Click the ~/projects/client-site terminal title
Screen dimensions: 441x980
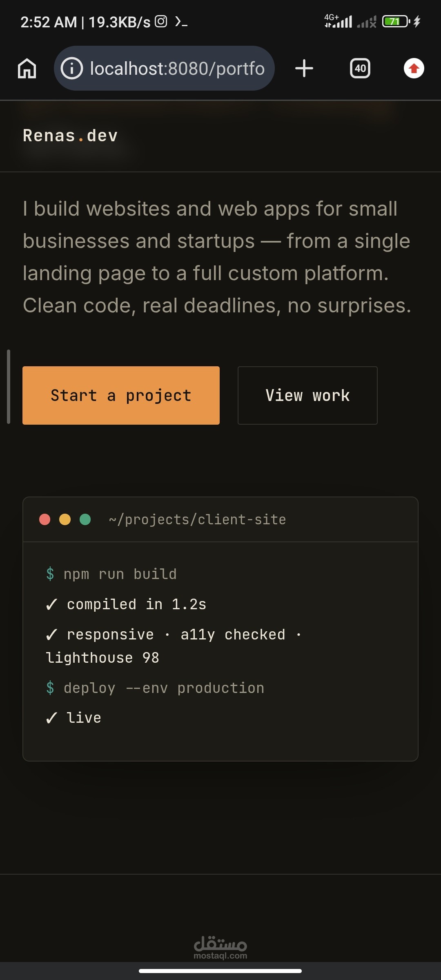[x=197, y=519]
